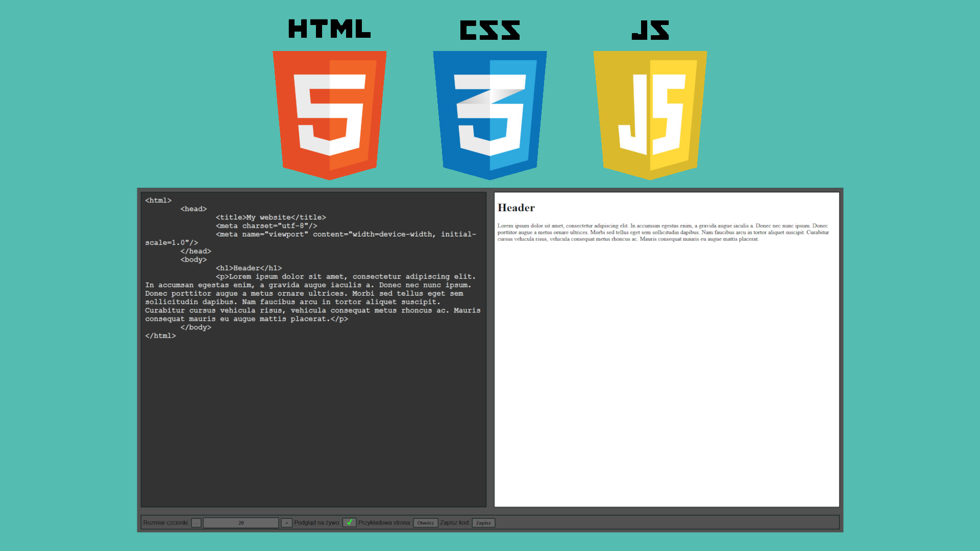Click the 'Zapisz kod:' label
Image resolution: width=980 pixels, height=551 pixels.
point(455,523)
